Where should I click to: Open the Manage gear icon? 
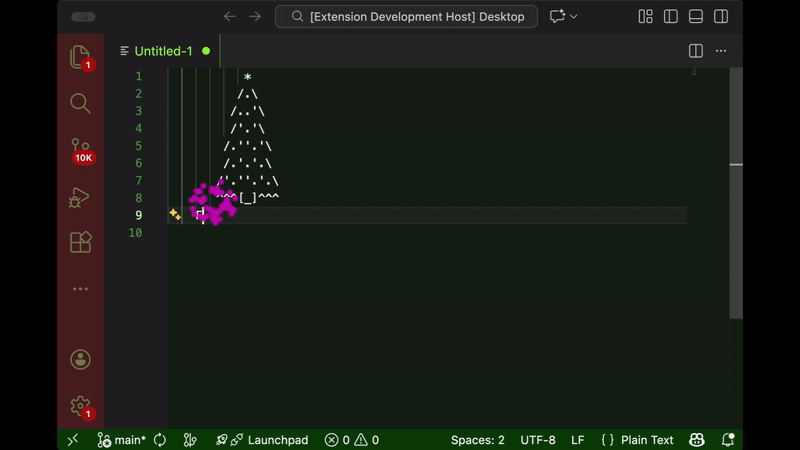[81, 407]
